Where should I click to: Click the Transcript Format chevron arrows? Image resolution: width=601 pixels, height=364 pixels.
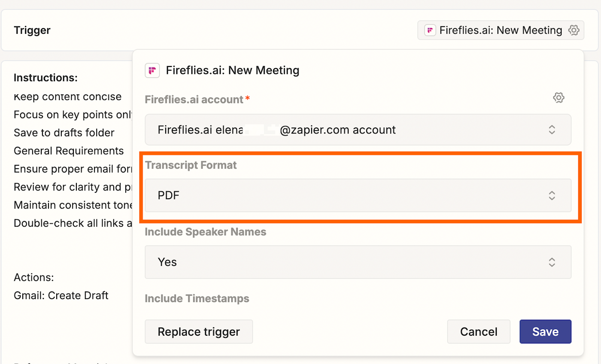point(552,196)
